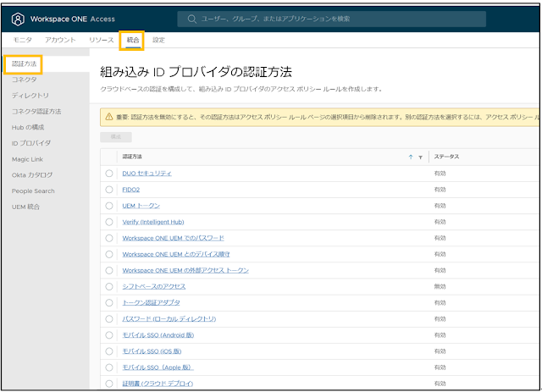This screenshot has height=392, width=542.
Task: Go to the 設定 tab
Action: pyautogui.click(x=158, y=40)
